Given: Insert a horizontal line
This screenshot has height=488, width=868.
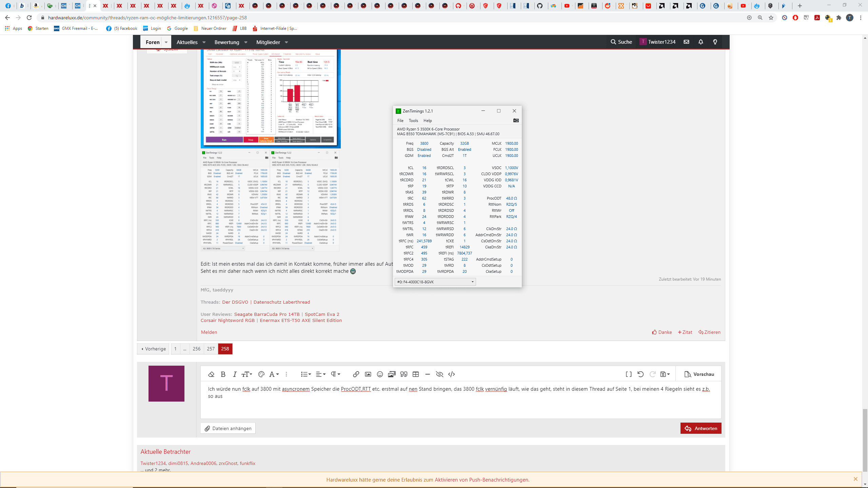Looking at the screenshot, I should (428, 374).
